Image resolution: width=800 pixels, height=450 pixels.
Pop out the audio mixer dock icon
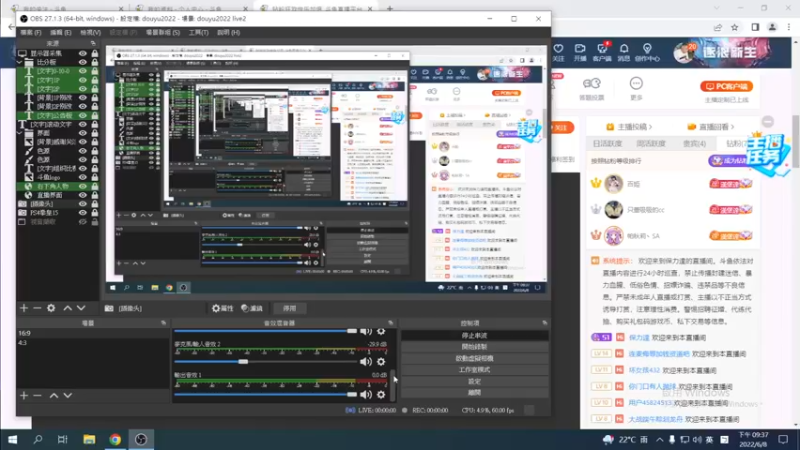391,323
